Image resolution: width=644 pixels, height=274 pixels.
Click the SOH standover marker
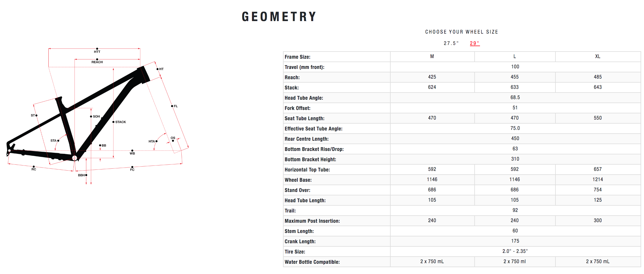91,116
